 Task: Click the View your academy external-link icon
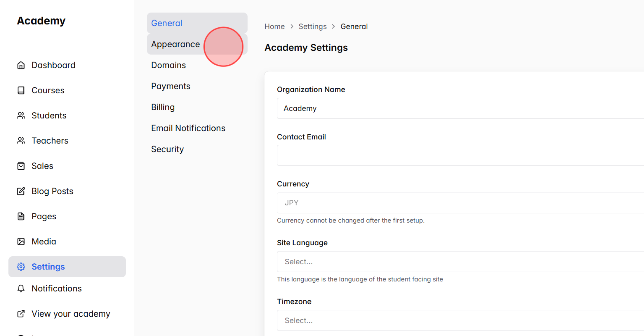pyautogui.click(x=21, y=314)
